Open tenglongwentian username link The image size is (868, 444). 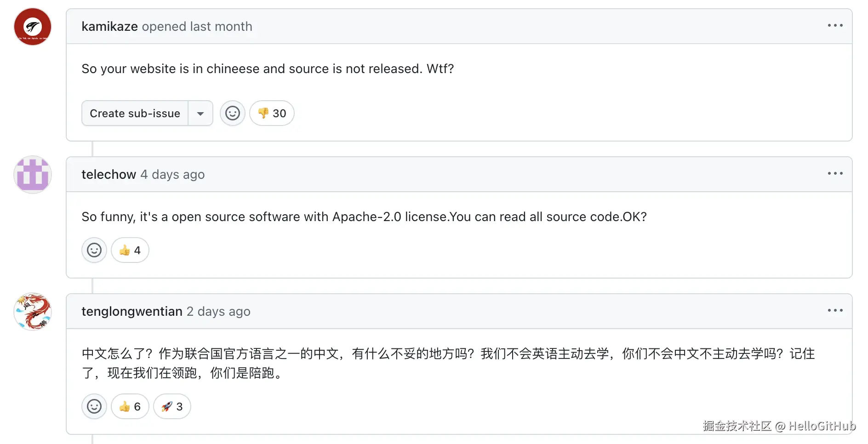[132, 312]
